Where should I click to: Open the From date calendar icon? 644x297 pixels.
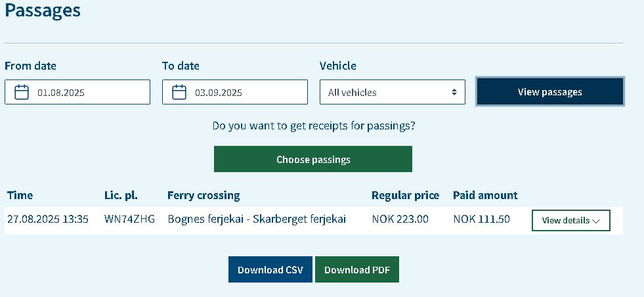[22, 92]
